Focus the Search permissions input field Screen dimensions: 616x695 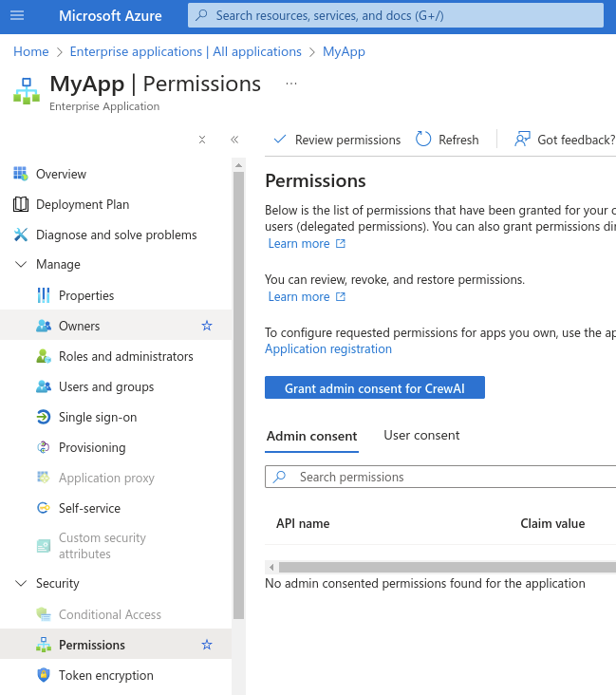440,477
